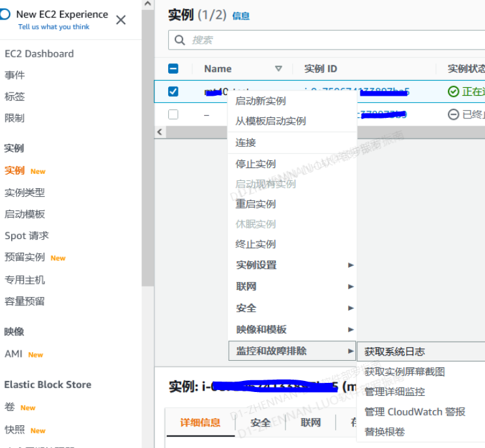The image size is (485, 448).
Task: Choose 获取系统日志 in the submenu
Action: [394, 352]
